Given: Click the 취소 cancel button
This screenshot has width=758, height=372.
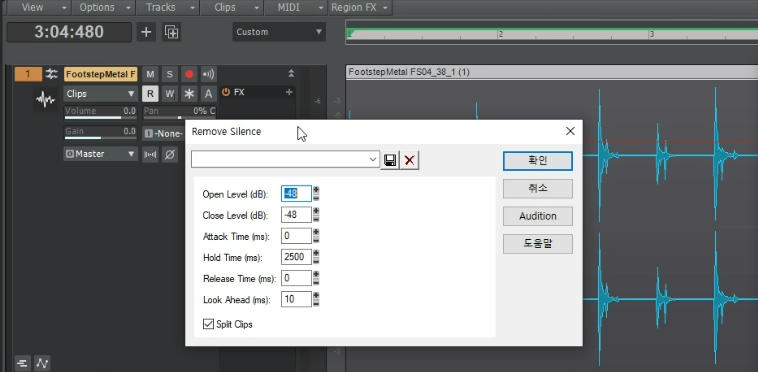Looking at the screenshot, I should [x=538, y=188].
